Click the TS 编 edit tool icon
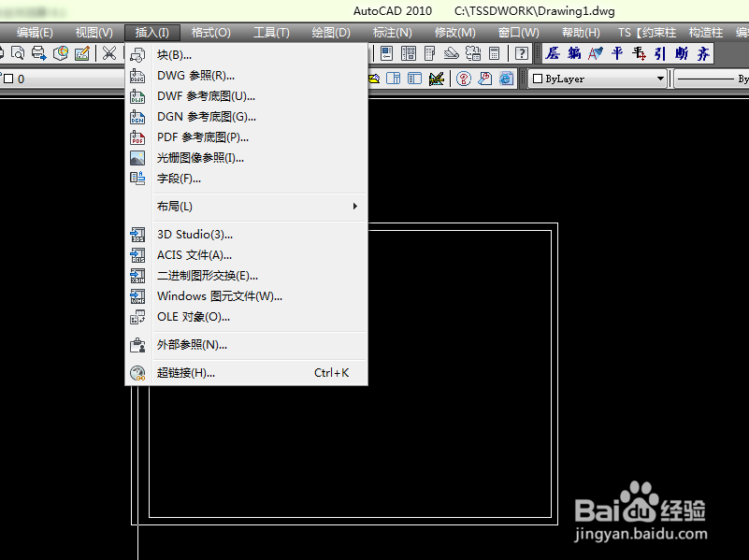The width and height of the screenshot is (749, 560). coord(574,53)
